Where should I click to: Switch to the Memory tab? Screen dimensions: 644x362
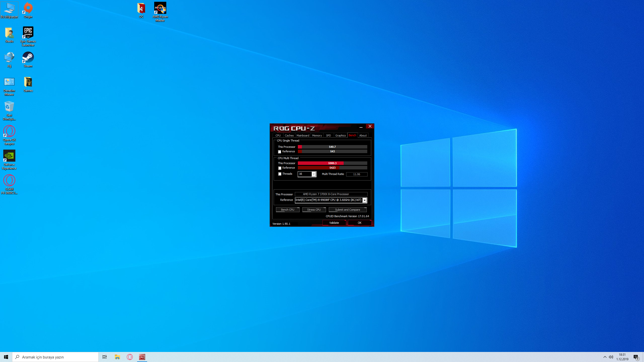317,135
